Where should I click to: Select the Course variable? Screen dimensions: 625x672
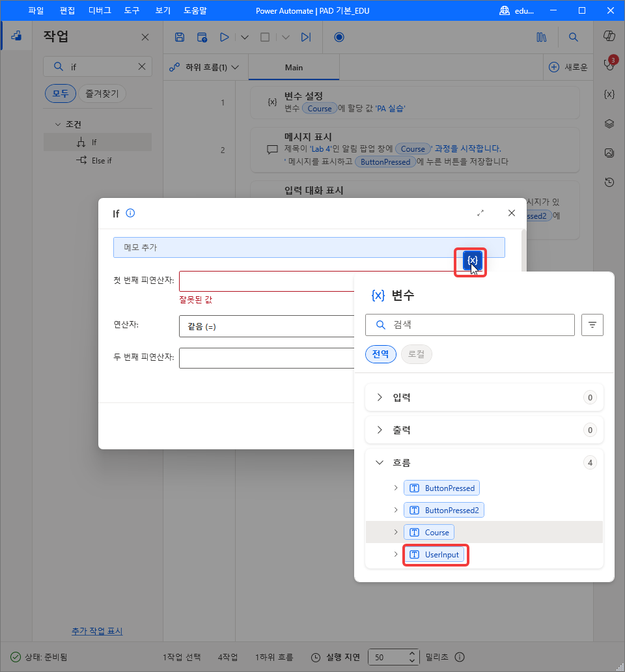[429, 532]
